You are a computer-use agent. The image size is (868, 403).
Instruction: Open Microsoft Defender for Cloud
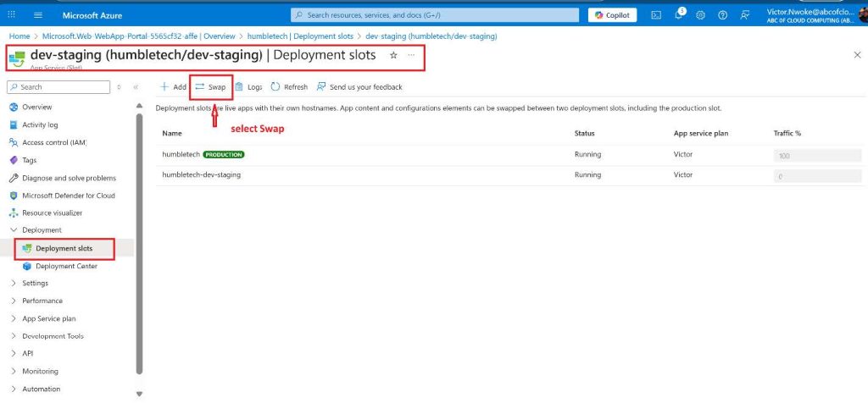coord(68,196)
